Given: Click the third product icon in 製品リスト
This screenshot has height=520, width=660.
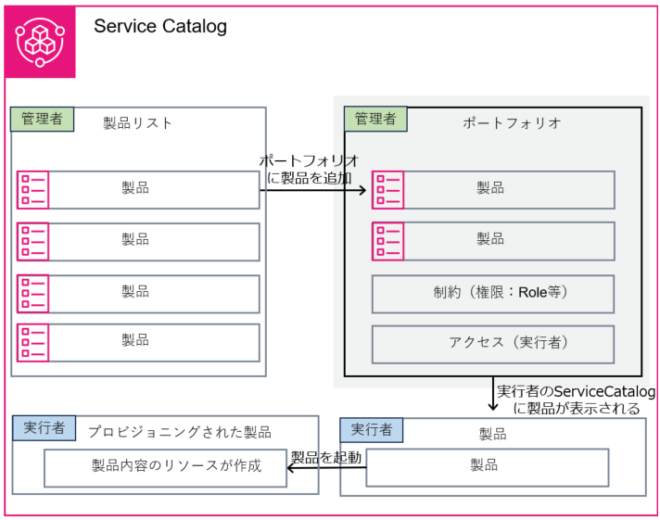Looking at the screenshot, I should point(33,292).
